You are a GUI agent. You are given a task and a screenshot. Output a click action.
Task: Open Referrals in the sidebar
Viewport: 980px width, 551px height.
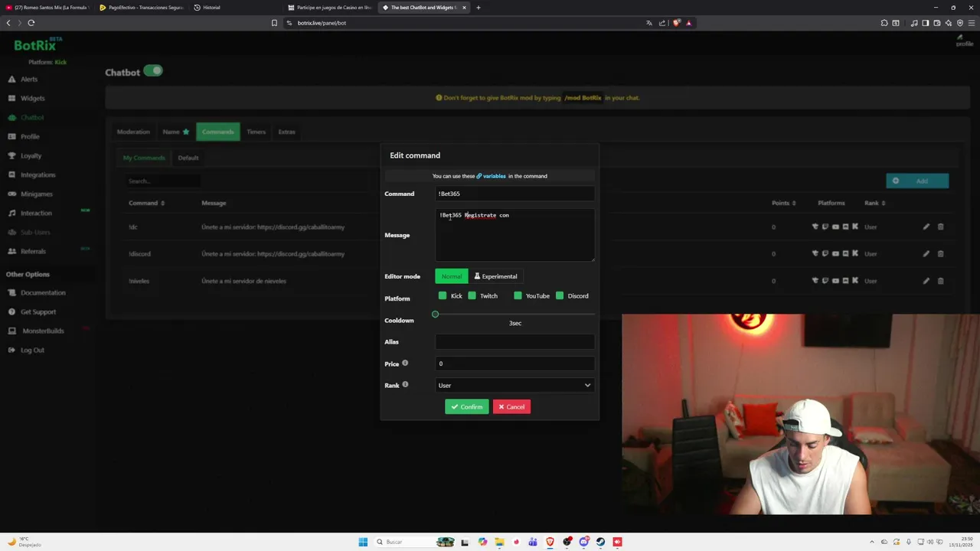pyautogui.click(x=27, y=251)
